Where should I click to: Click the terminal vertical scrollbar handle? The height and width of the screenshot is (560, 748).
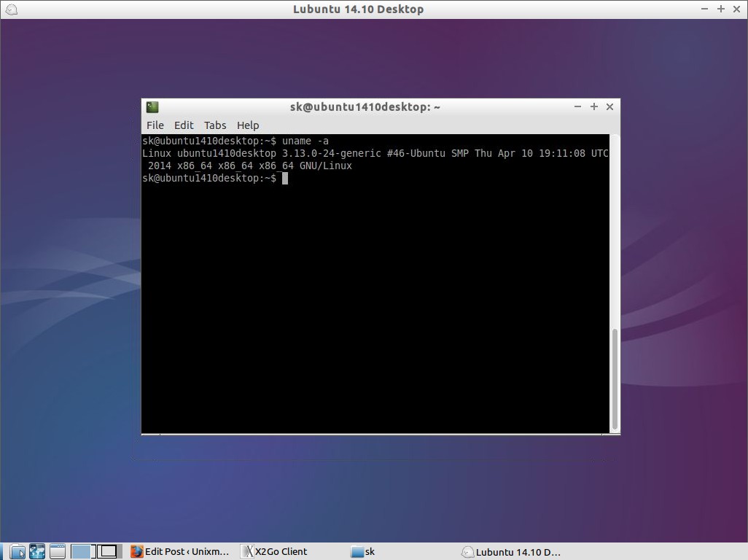pos(615,379)
